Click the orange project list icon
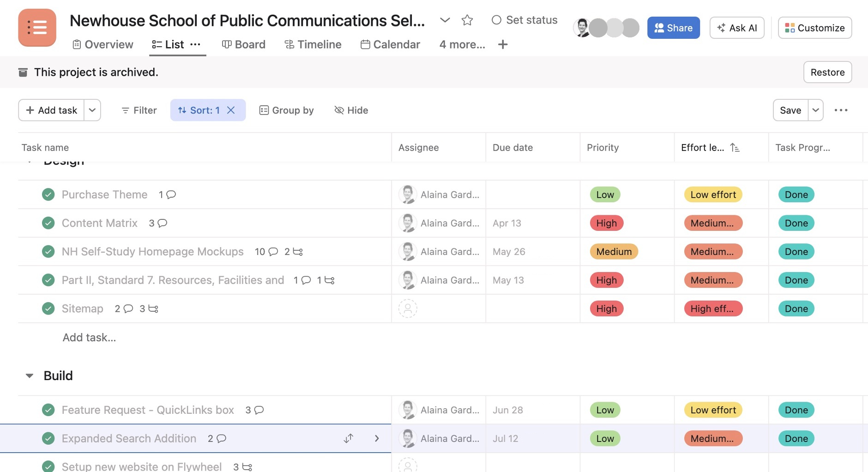The image size is (868, 472). click(x=37, y=28)
